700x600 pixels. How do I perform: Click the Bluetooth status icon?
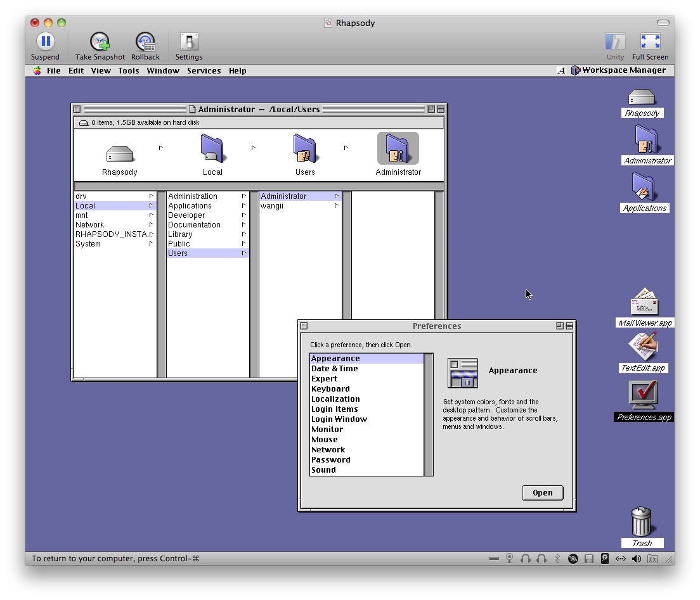(557, 559)
